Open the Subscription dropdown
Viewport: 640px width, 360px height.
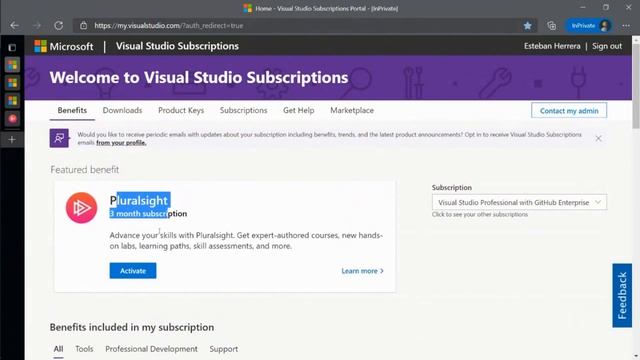click(x=519, y=202)
